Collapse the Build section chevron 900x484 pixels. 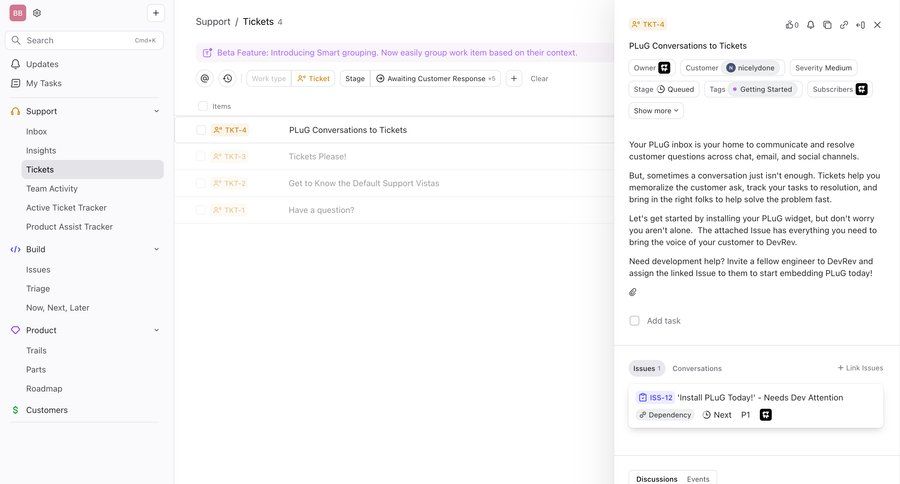pos(156,249)
